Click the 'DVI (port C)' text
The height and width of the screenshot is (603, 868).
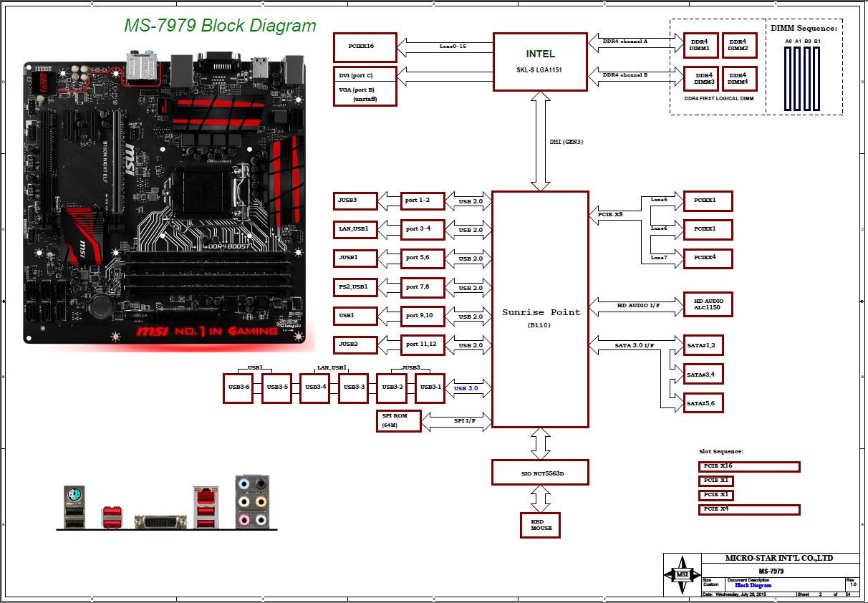(356, 75)
